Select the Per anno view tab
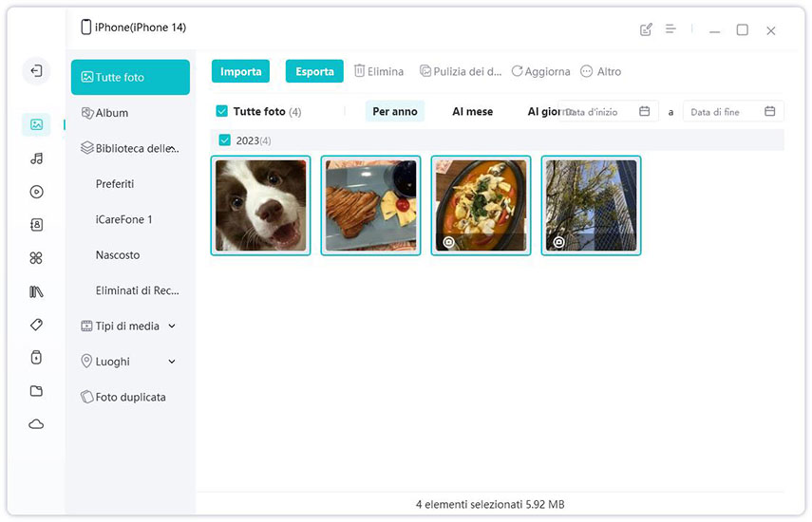This screenshot has width=812, height=522. pyautogui.click(x=394, y=111)
